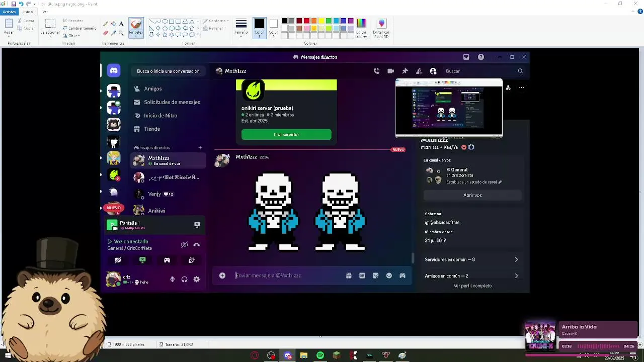Click the Pegar clipboard icon
644x362 pixels.
(9, 24)
